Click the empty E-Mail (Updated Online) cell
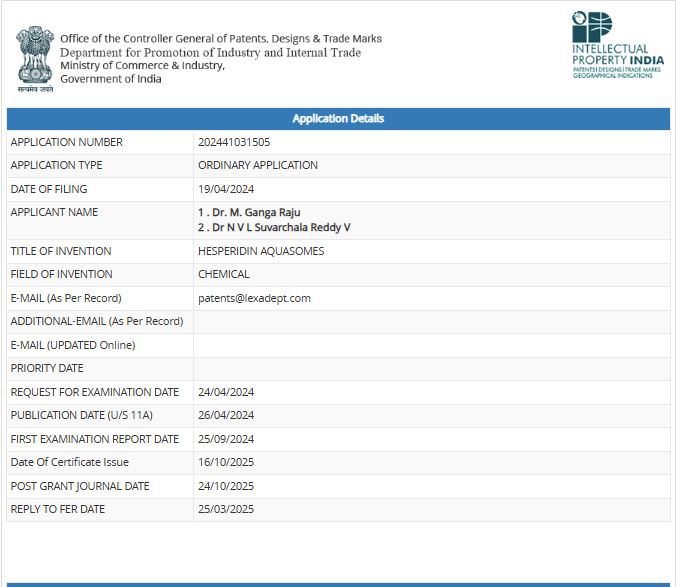Image resolution: width=680 pixels, height=587 pixels. point(431,345)
